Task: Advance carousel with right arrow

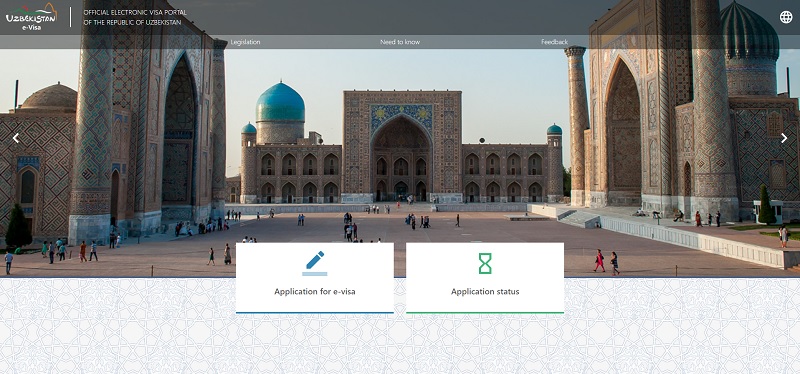Action: 784,138
